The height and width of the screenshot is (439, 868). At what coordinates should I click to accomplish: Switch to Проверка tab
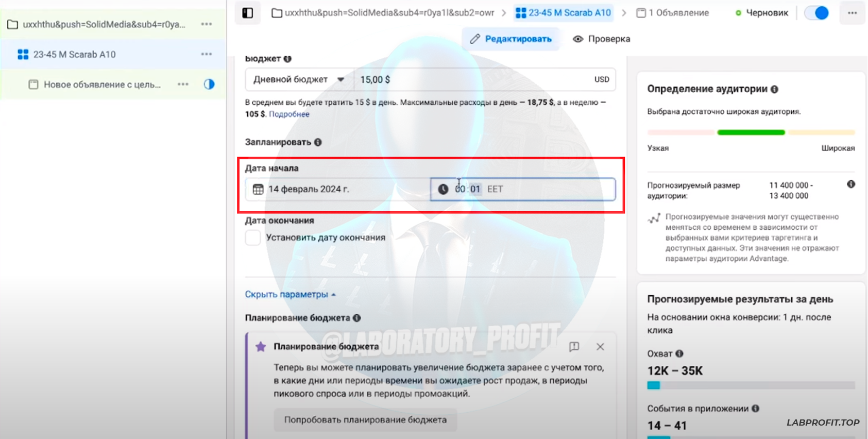tap(602, 39)
